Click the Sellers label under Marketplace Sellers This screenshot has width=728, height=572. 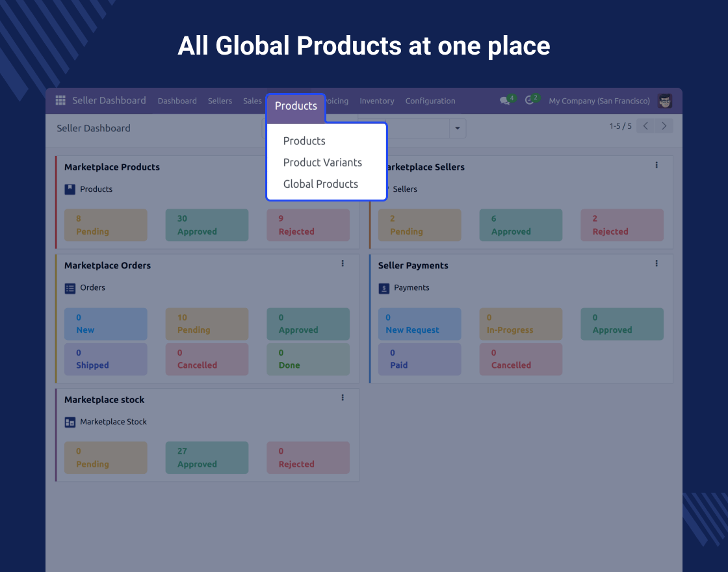pos(405,189)
